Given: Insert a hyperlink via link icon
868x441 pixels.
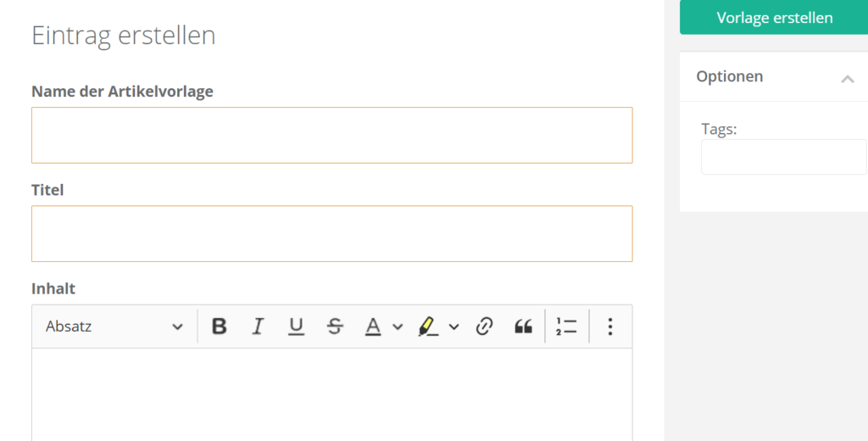Looking at the screenshot, I should [x=484, y=327].
